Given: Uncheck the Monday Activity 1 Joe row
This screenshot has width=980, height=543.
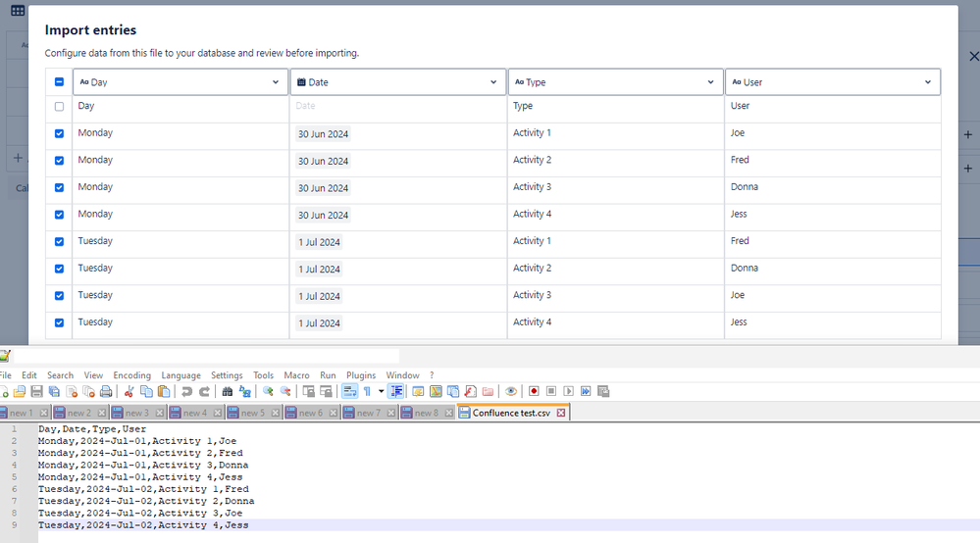Looking at the screenshot, I should [x=60, y=133].
